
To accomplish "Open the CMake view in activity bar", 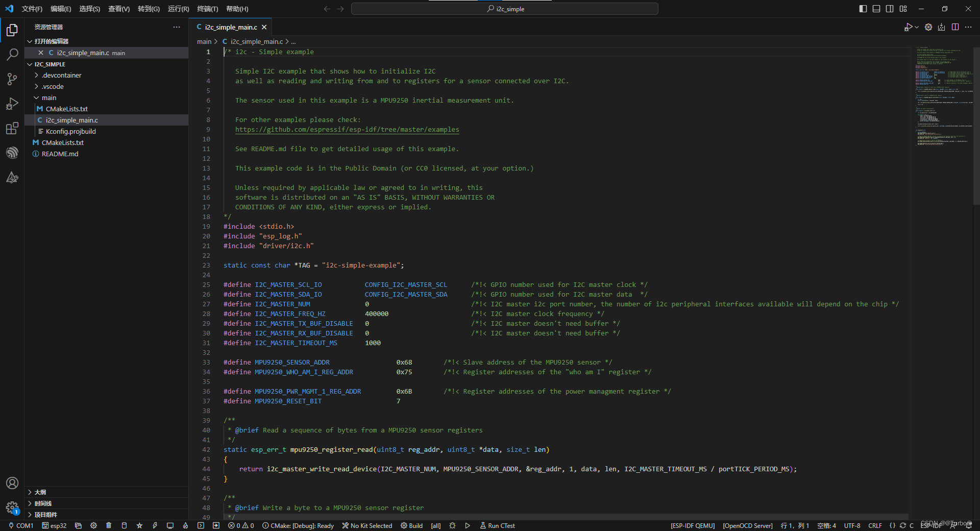I will coord(12,177).
